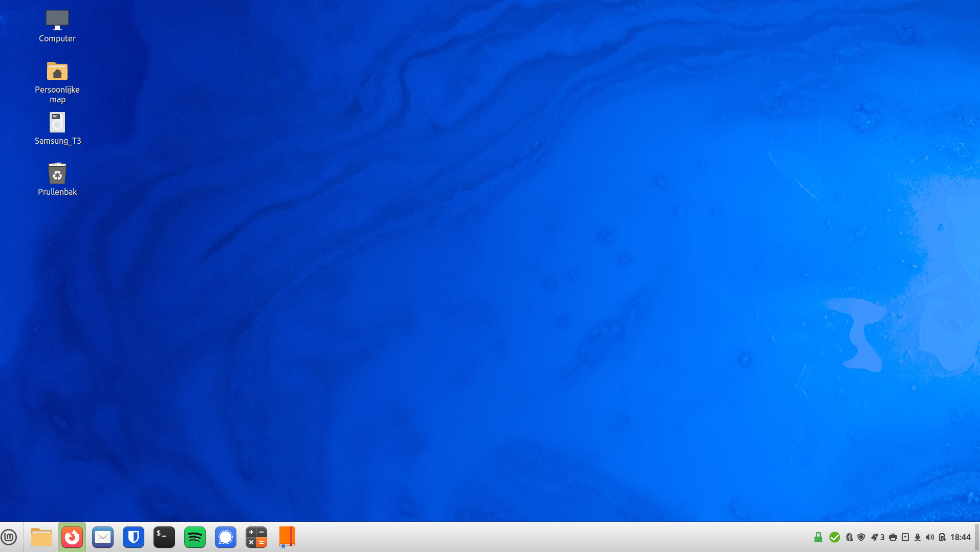Viewport: 980px width, 552px height.
Task: Open the Files folder launcher in the panel
Action: pos(41,537)
